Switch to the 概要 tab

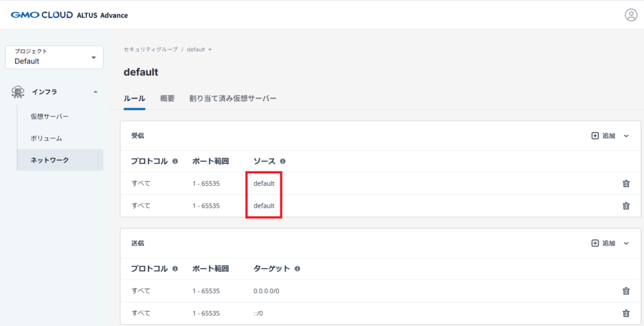pos(167,99)
